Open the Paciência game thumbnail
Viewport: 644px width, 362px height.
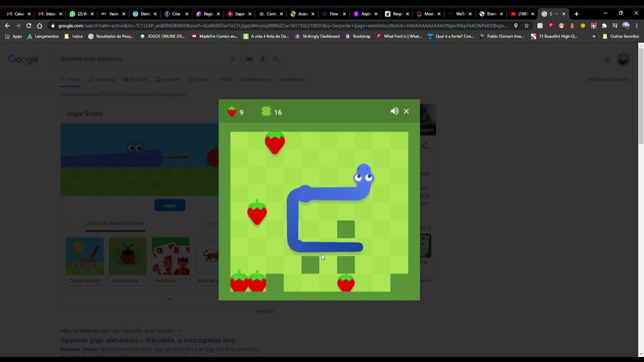(171, 260)
